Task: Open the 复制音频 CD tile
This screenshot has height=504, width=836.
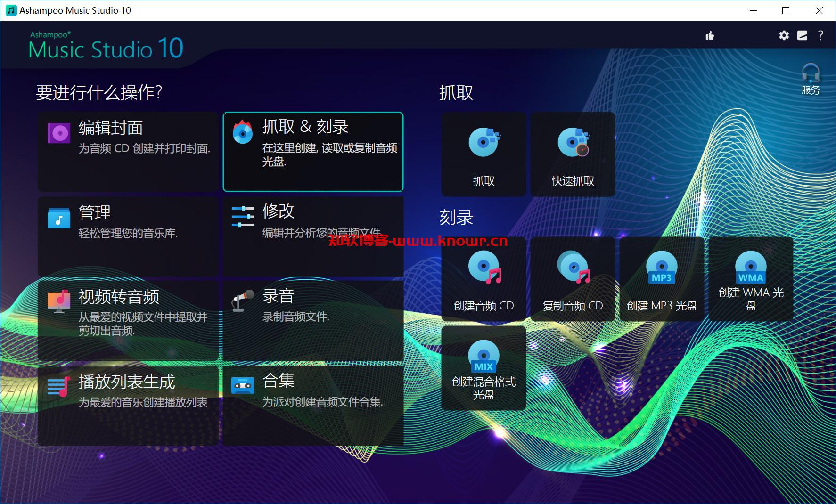Action: [573, 279]
